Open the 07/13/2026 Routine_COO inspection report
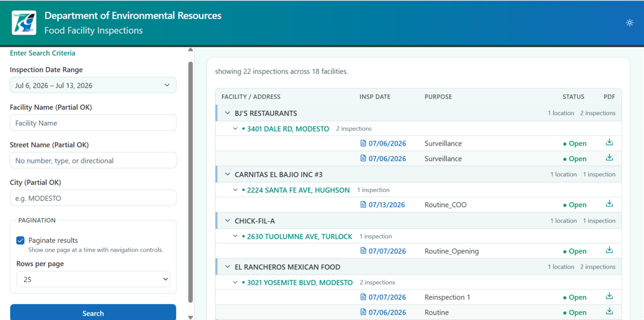Screen dimensions: 644x320 (x=383, y=205)
